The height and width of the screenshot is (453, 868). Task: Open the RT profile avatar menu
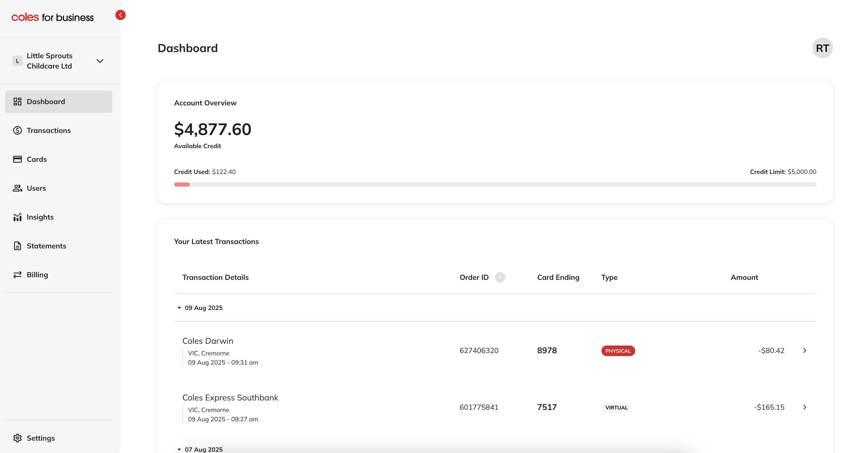click(x=822, y=48)
